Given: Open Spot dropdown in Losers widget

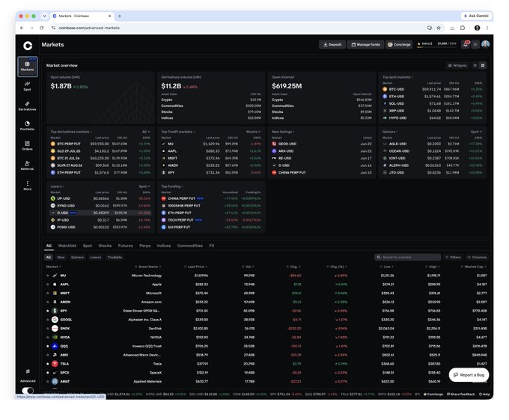Looking at the screenshot, I should pyautogui.click(x=144, y=186).
